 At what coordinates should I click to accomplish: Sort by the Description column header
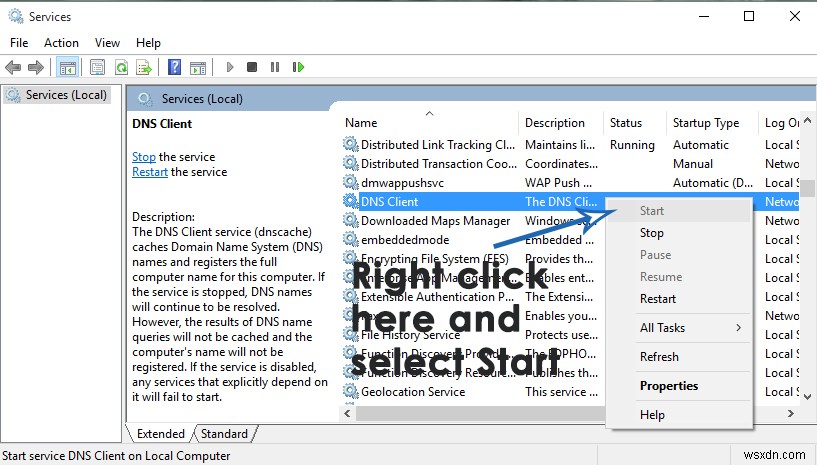click(561, 123)
